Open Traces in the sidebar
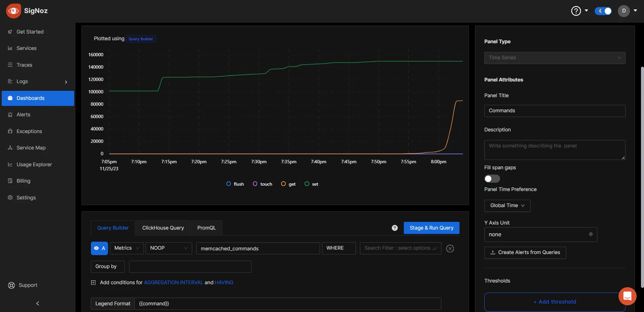This screenshot has height=312, width=644. pos(38,65)
